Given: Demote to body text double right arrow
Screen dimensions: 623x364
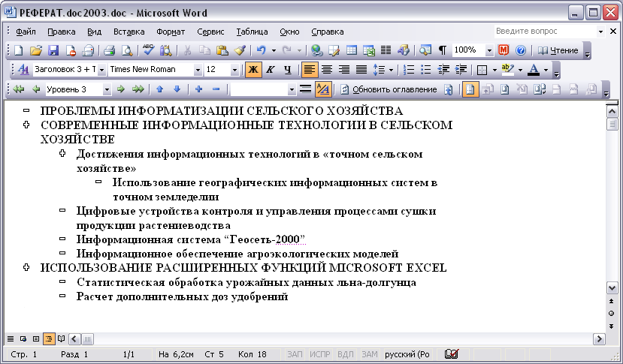Looking at the screenshot, I should click(138, 89).
